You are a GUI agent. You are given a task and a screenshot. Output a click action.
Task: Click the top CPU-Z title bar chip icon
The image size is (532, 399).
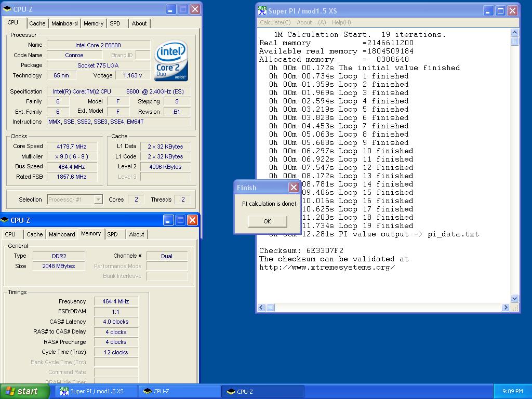tap(7, 9)
